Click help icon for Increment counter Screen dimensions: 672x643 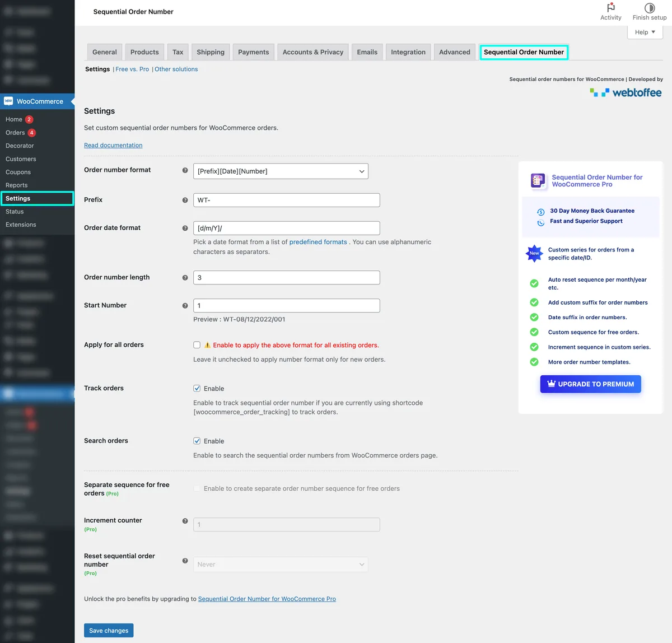coord(185,521)
